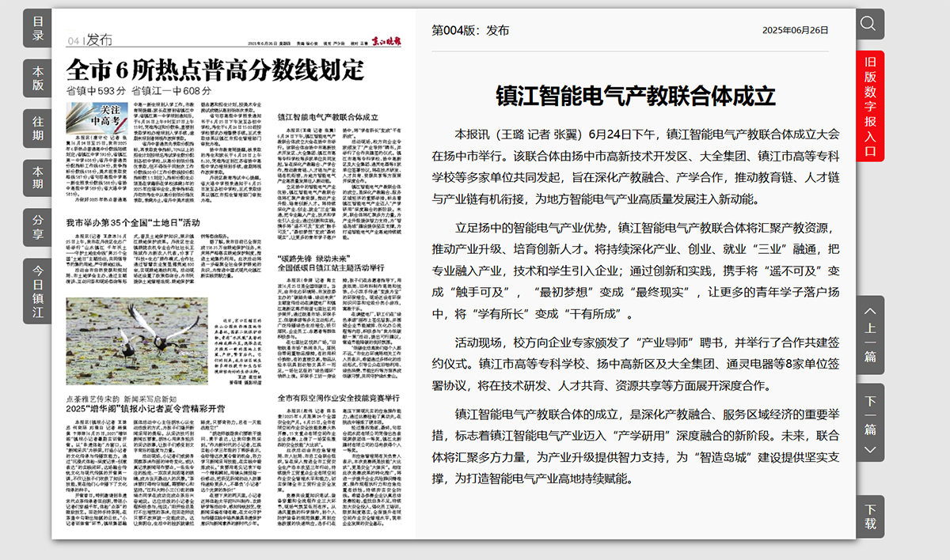Image resolution: width=950 pixels, height=560 pixels.
Task: Click paragraph starting 本报讯（王璐 记者 张翼）
Action: pyautogui.click(x=636, y=165)
